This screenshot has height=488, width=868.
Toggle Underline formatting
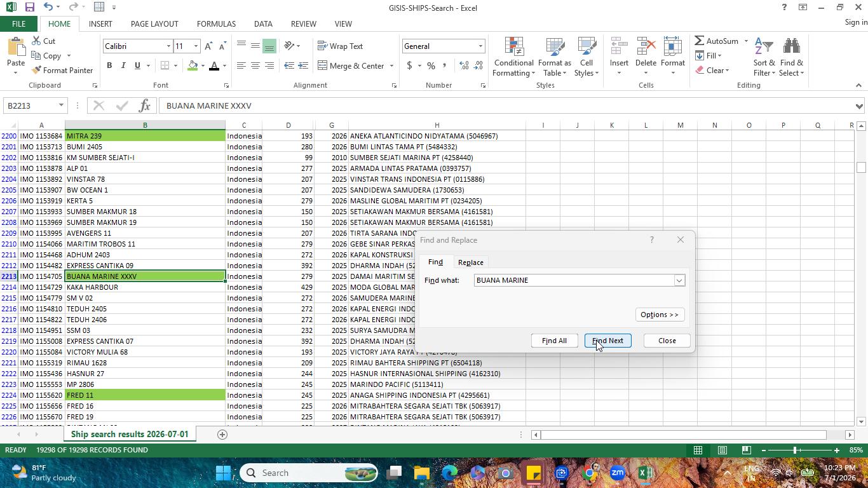tap(137, 66)
